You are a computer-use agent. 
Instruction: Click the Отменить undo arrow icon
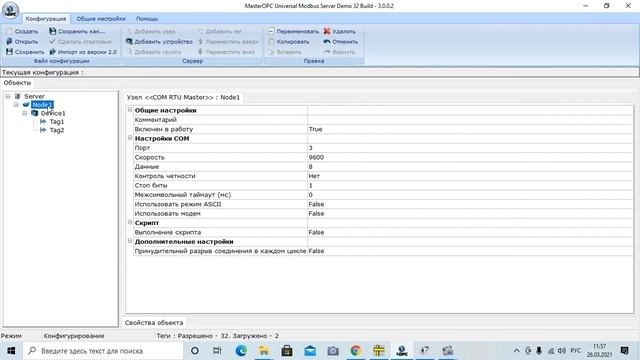click(x=327, y=42)
